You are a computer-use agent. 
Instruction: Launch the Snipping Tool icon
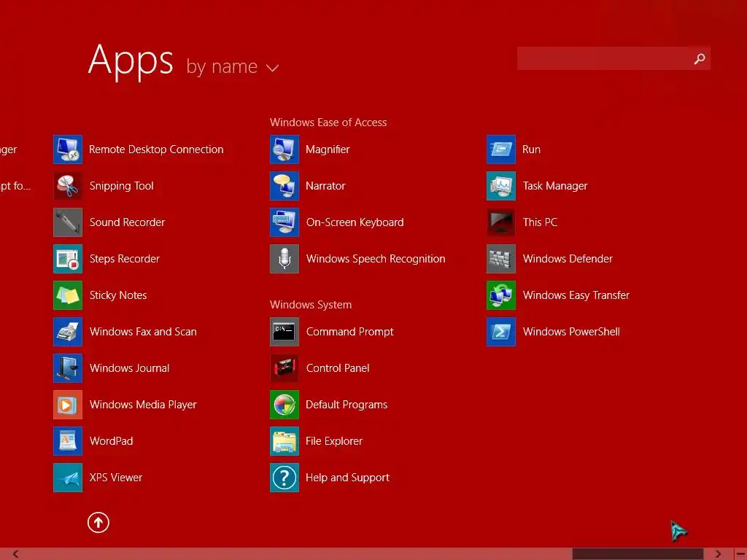(68, 186)
